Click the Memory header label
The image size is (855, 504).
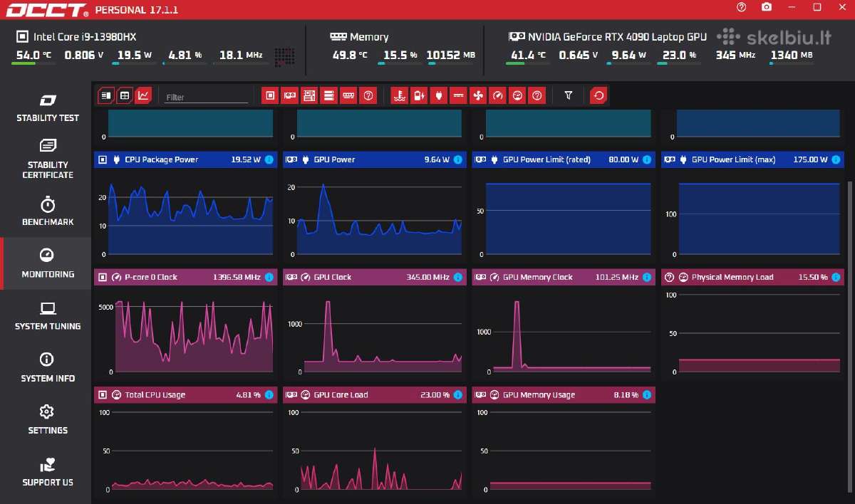tap(369, 36)
